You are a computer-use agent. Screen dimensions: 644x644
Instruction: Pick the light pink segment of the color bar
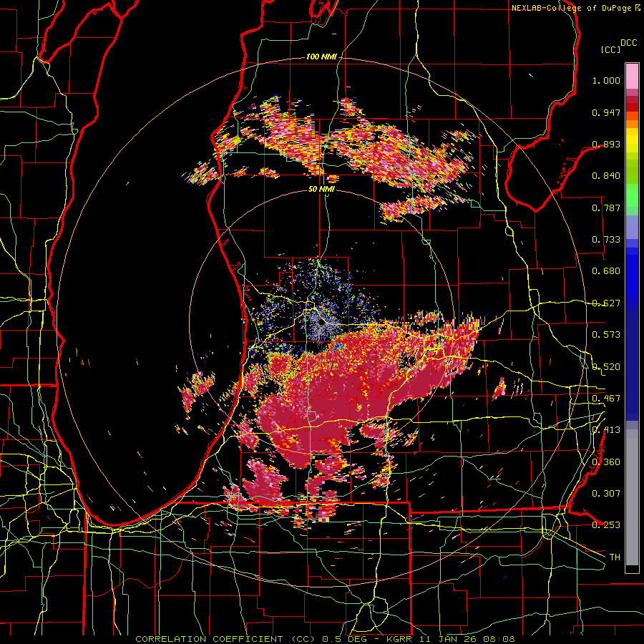[x=632, y=77]
